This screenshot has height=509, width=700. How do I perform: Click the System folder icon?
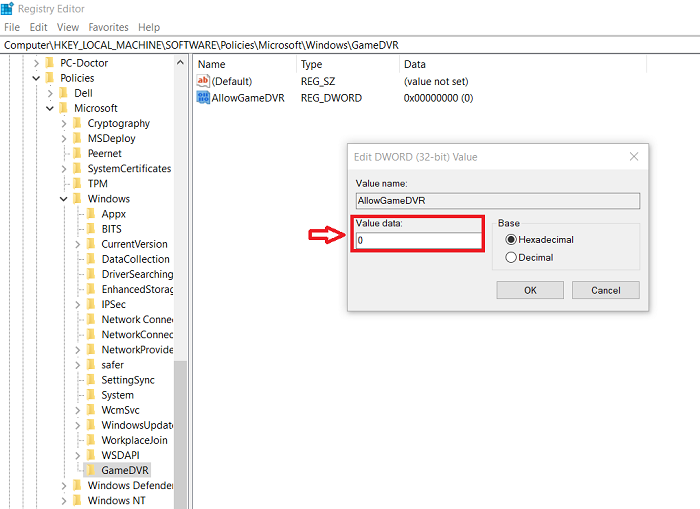coord(91,395)
